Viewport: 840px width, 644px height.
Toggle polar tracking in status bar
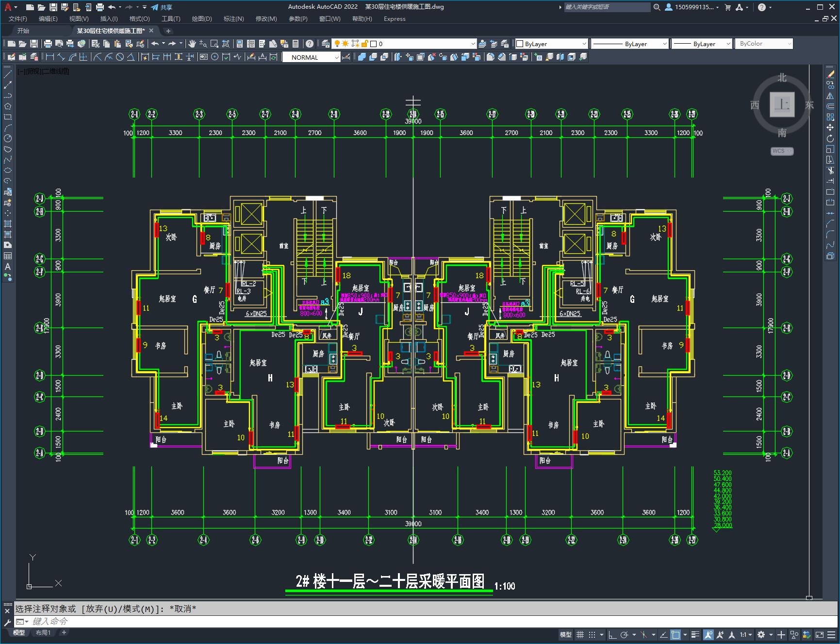(x=625, y=634)
